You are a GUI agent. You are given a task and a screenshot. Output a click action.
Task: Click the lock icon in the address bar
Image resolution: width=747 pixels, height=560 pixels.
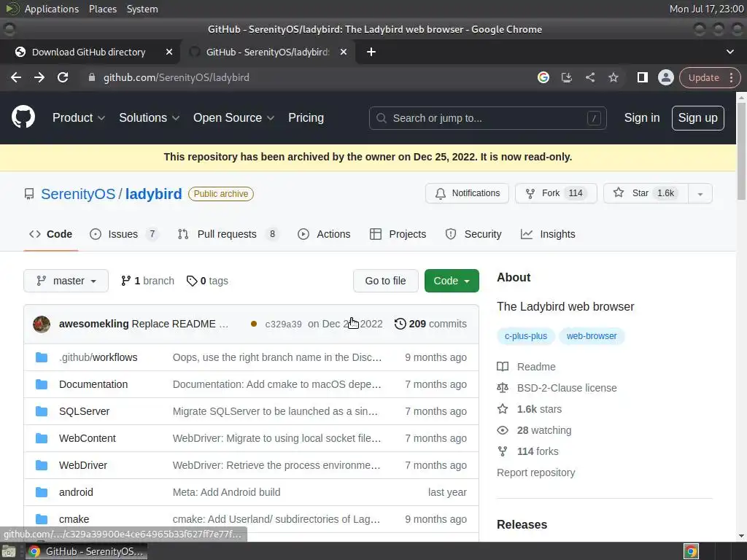tap(92, 77)
